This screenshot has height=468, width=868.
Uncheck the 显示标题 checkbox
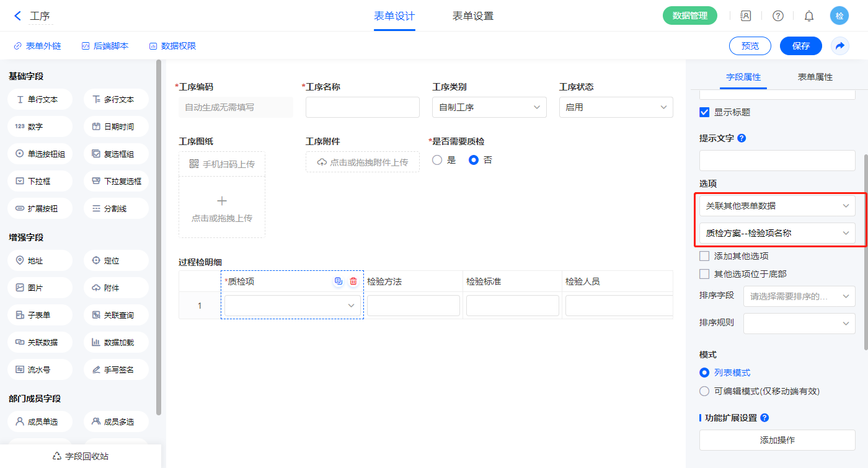click(704, 112)
